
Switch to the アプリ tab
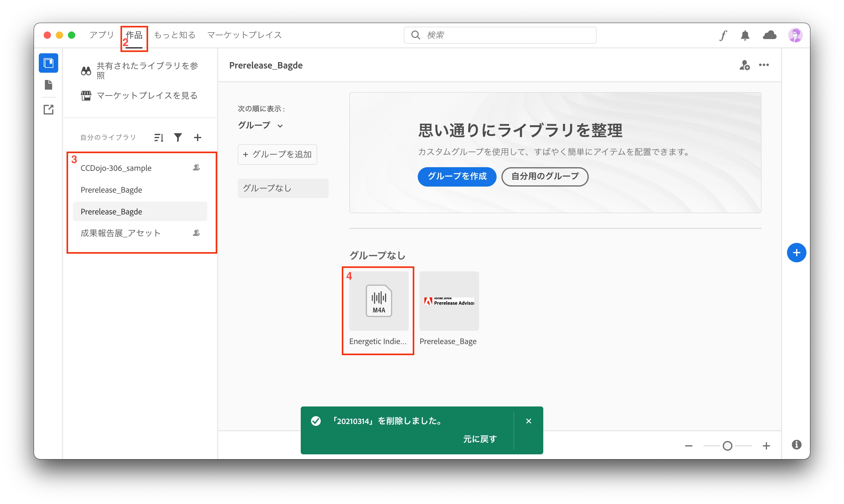pos(101,35)
